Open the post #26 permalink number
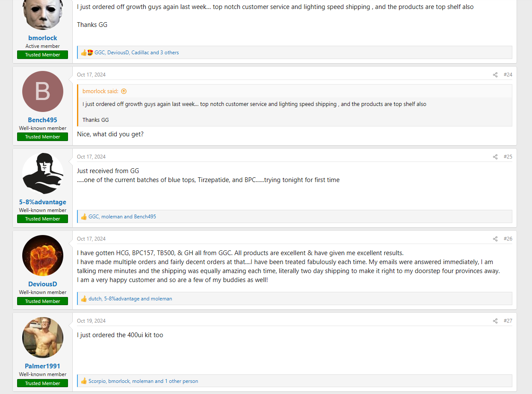Viewport: 532px width, 394px height. pos(508,239)
